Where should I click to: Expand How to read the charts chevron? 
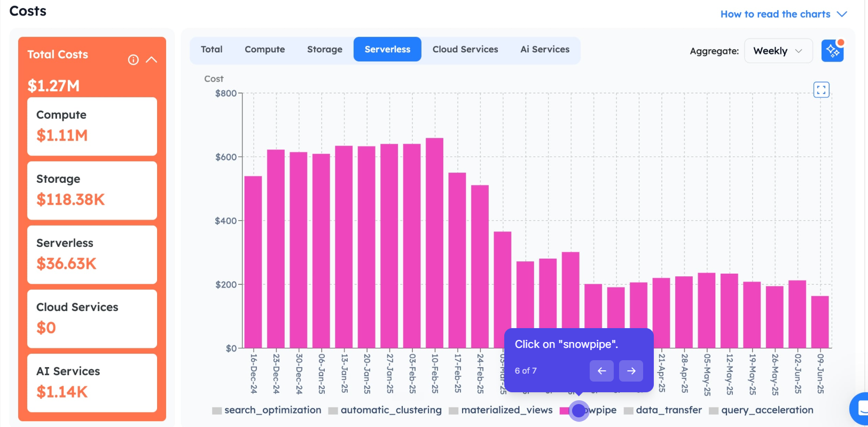pos(842,14)
